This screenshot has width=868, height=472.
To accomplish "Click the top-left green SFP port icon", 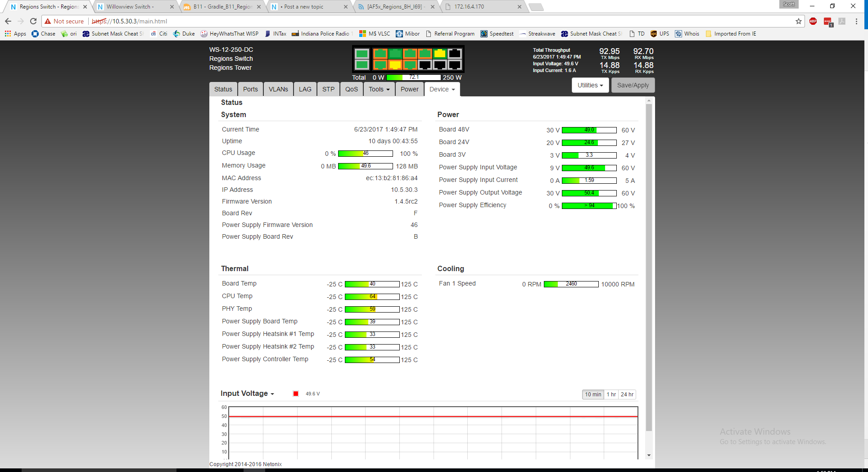I will coord(362,54).
